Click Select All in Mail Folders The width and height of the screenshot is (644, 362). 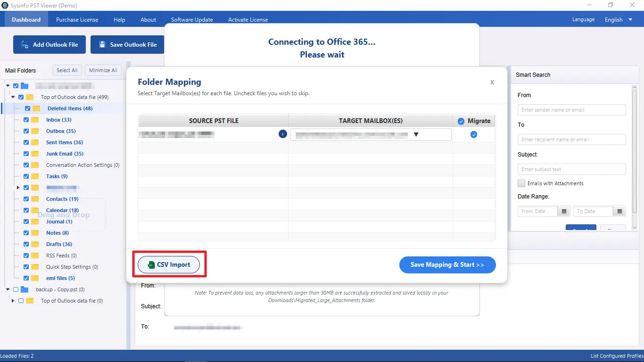click(x=67, y=70)
